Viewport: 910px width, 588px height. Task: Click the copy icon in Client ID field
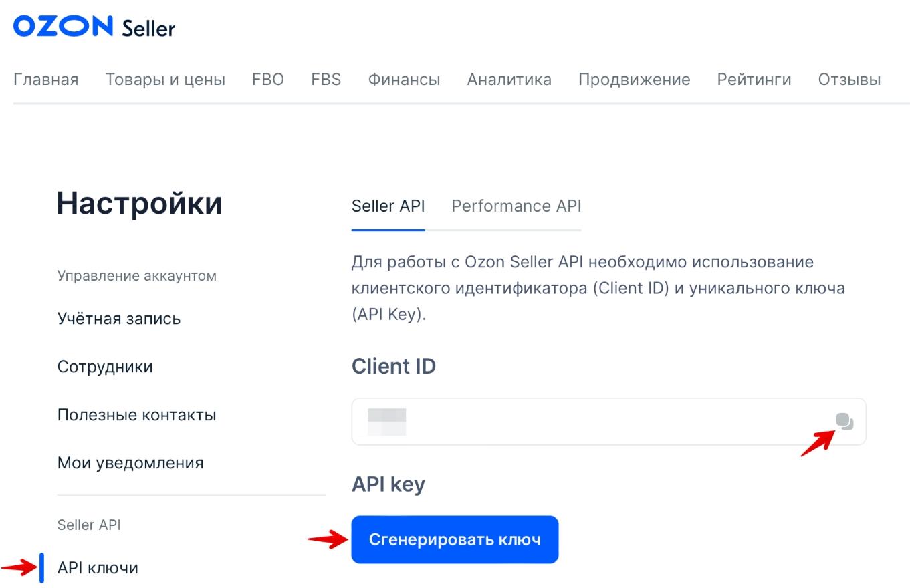(x=844, y=422)
